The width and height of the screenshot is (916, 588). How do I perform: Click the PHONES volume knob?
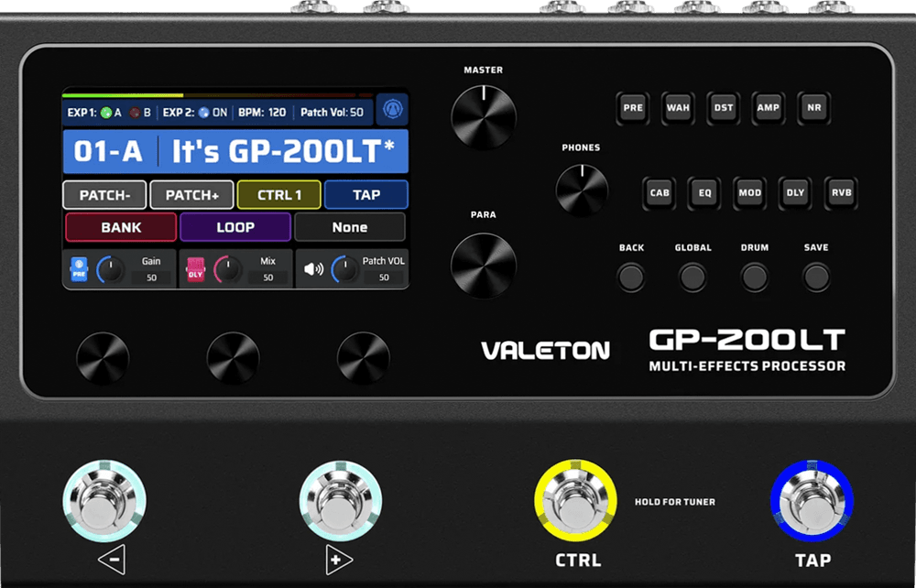582,190
